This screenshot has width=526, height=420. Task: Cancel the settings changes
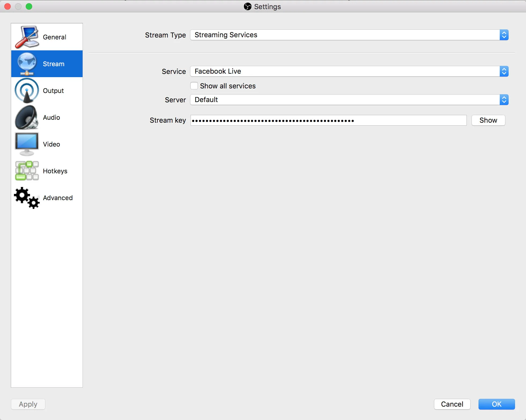pyautogui.click(x=452, y=404)
